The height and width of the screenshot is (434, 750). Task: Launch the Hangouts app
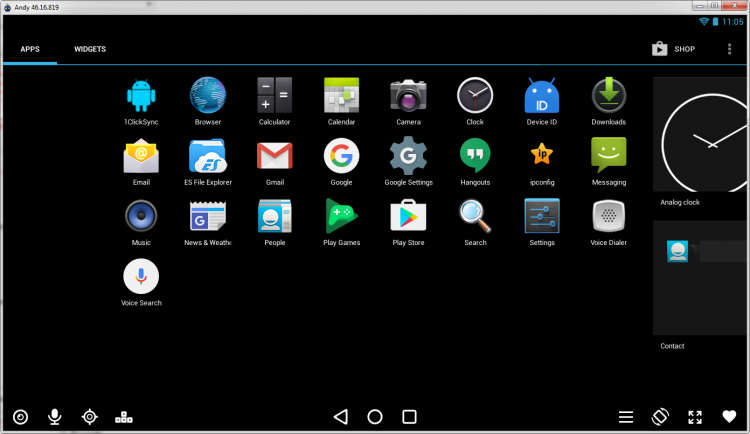[475, 161]
